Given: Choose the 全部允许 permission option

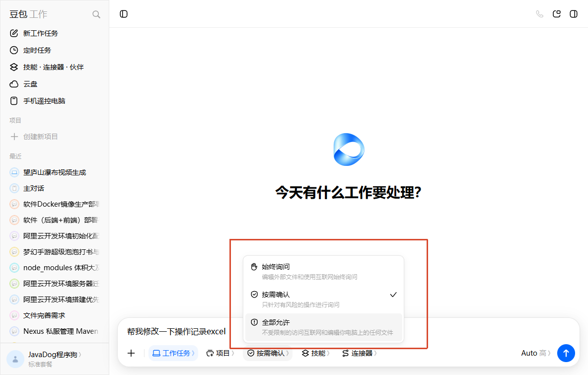Looking at the screenshot, I should pyautogui.click(x=323, y=327).
